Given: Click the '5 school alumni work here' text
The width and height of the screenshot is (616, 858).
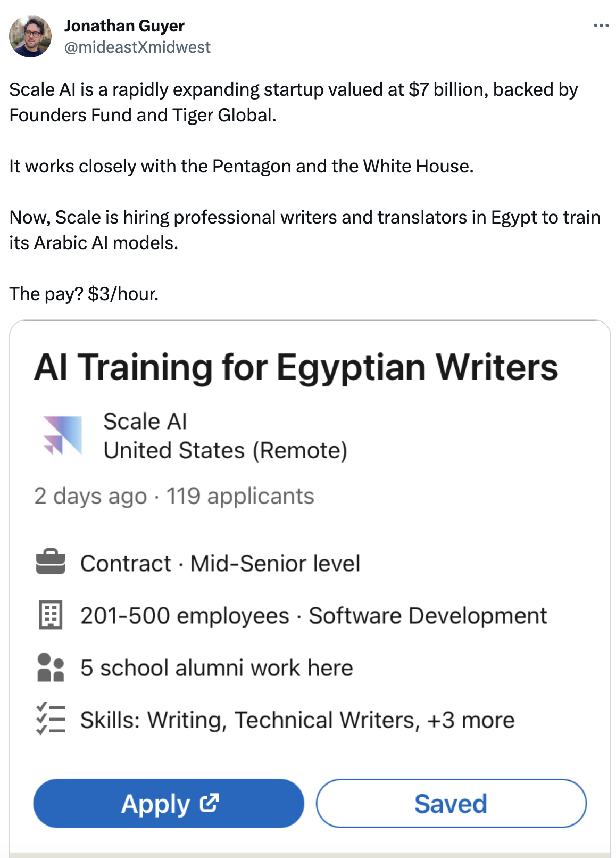Looking at the screenshot, I should tap(217, 668).
